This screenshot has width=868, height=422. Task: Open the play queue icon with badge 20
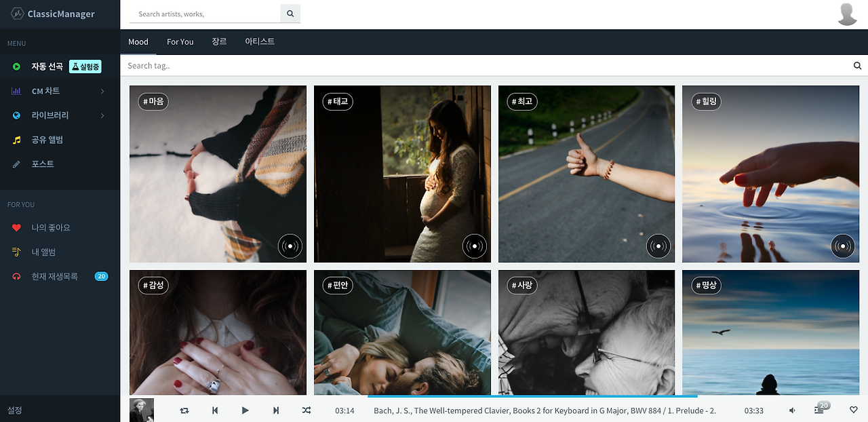[820, 410]
